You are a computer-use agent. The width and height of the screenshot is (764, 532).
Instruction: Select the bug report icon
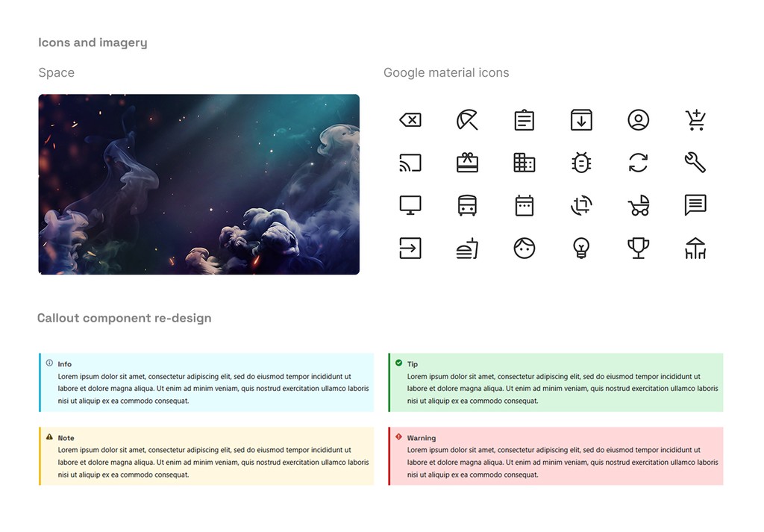click(x=581, y=163)
